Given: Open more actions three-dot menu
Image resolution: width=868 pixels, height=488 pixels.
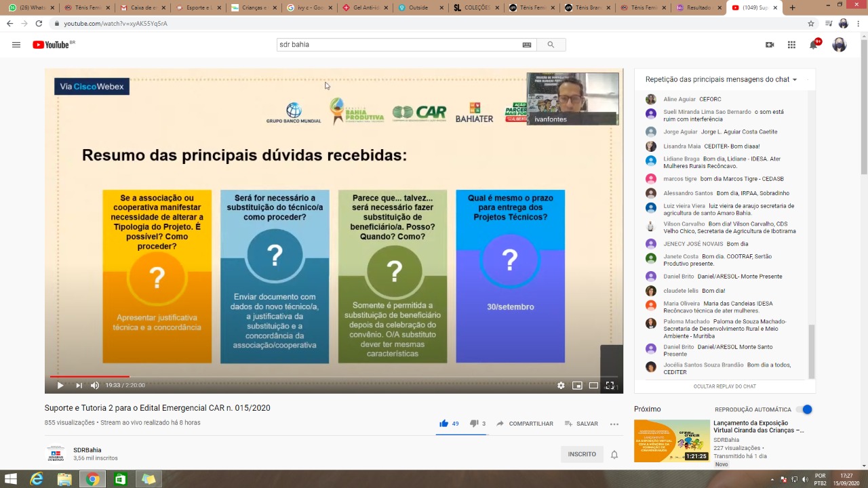Looking at the screenshot, I should [x=614, y=424].
